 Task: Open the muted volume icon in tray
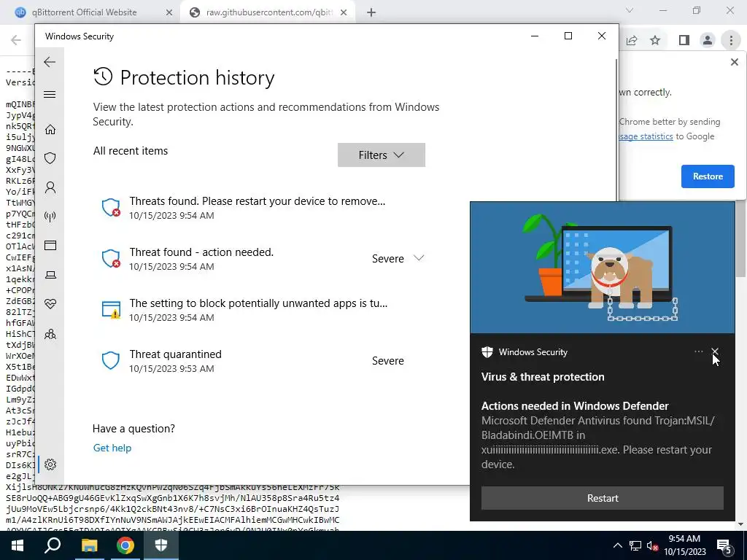(652, 545)
